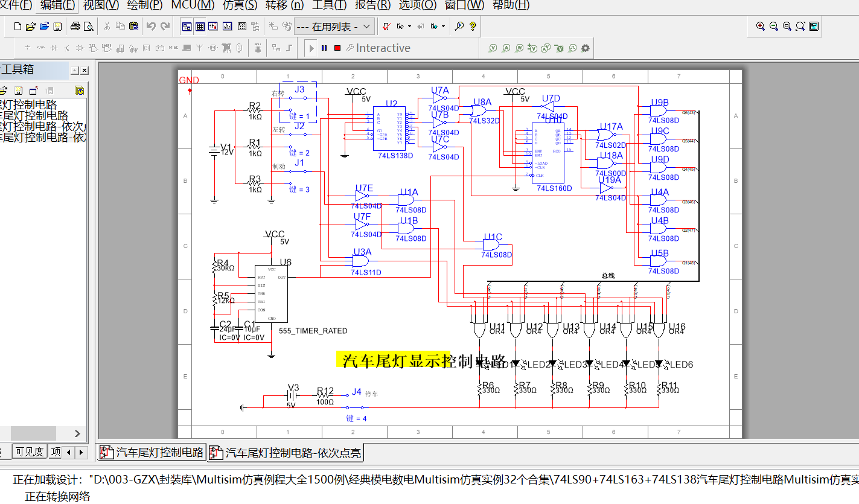Place a differential voltage probe
Image resolution: width=859 pixels, height=504 pixels.
(532, 48)
